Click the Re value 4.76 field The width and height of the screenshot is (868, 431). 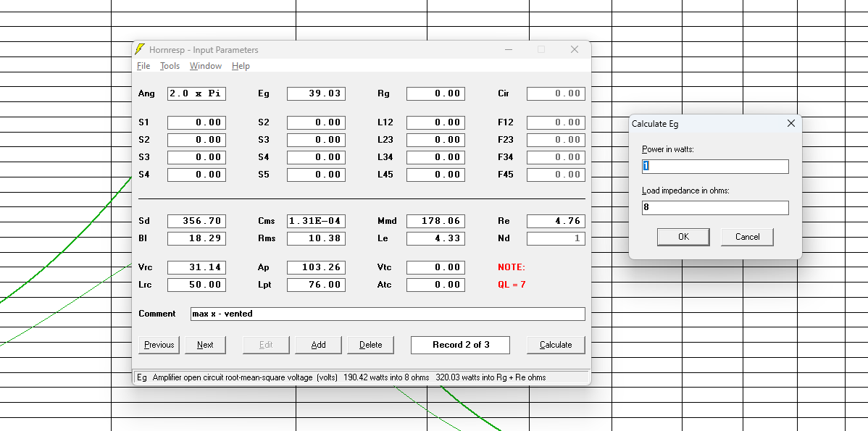[556, 221]
